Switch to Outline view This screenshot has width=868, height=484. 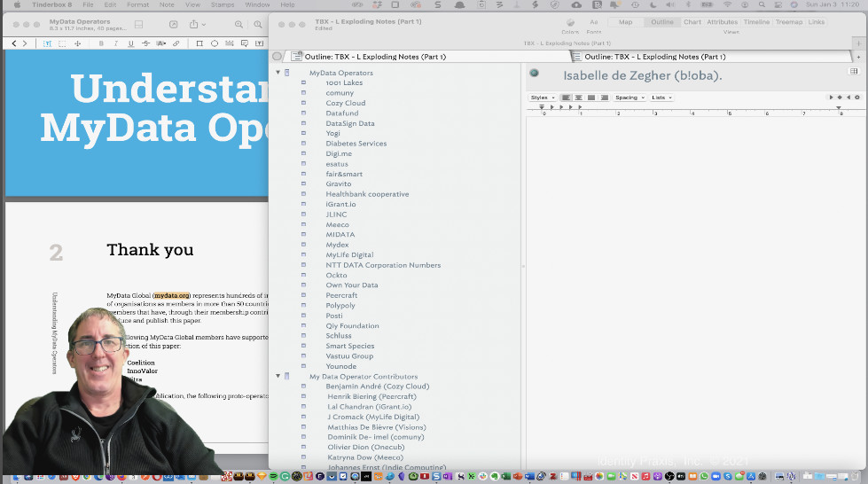coord(662,22)
